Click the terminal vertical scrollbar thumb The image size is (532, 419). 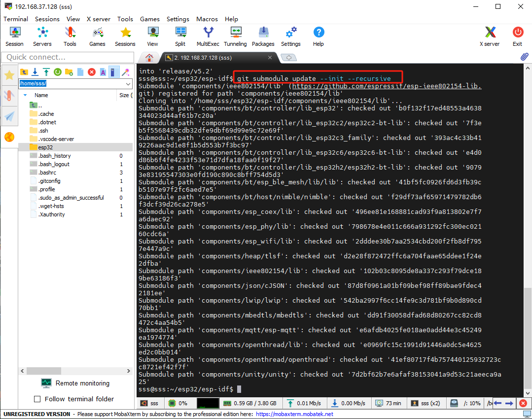point(527,338)
